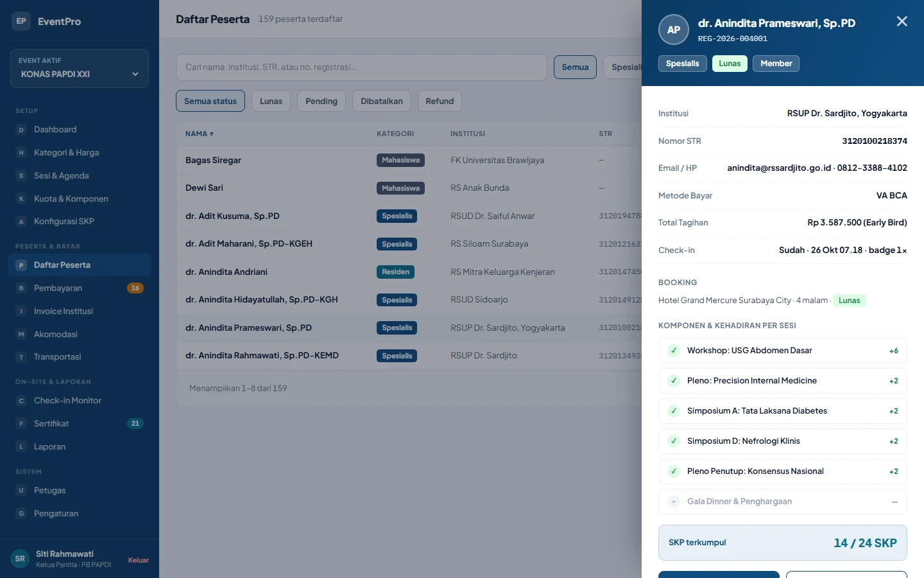The width and height of the screenshot is (924, 578).
Task: Open Kategori & Harga in the sidebar
Action: [x=80, y=153]
